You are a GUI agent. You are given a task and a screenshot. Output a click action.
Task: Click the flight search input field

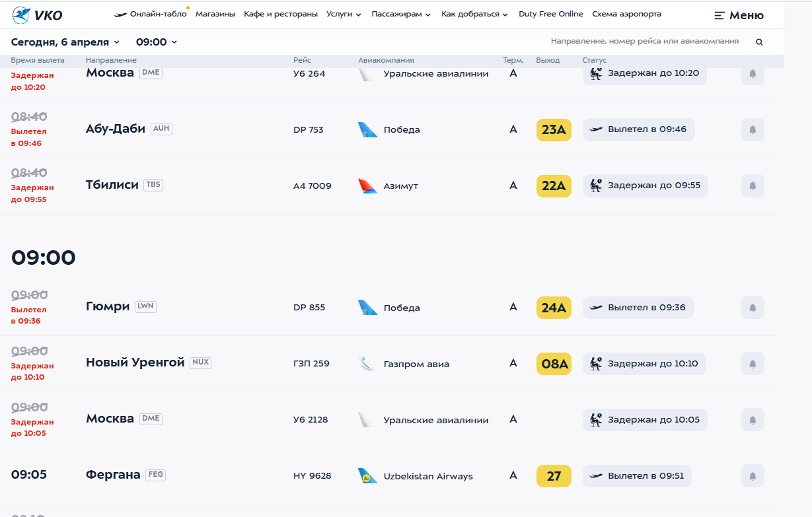644,42
